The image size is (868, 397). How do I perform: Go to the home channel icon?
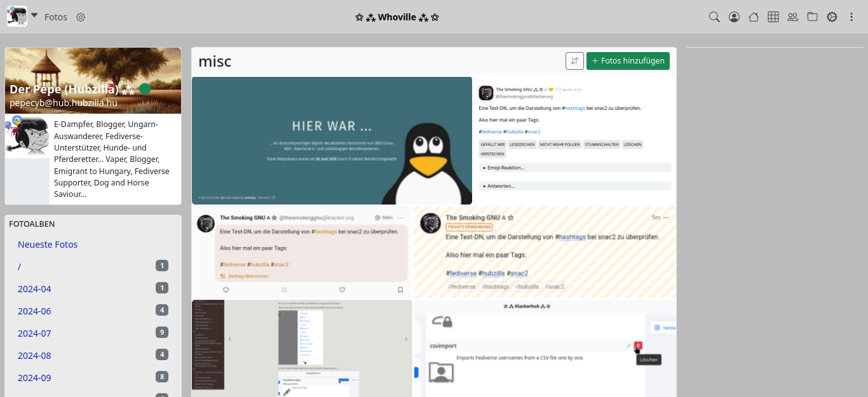[x=754, y=17]
